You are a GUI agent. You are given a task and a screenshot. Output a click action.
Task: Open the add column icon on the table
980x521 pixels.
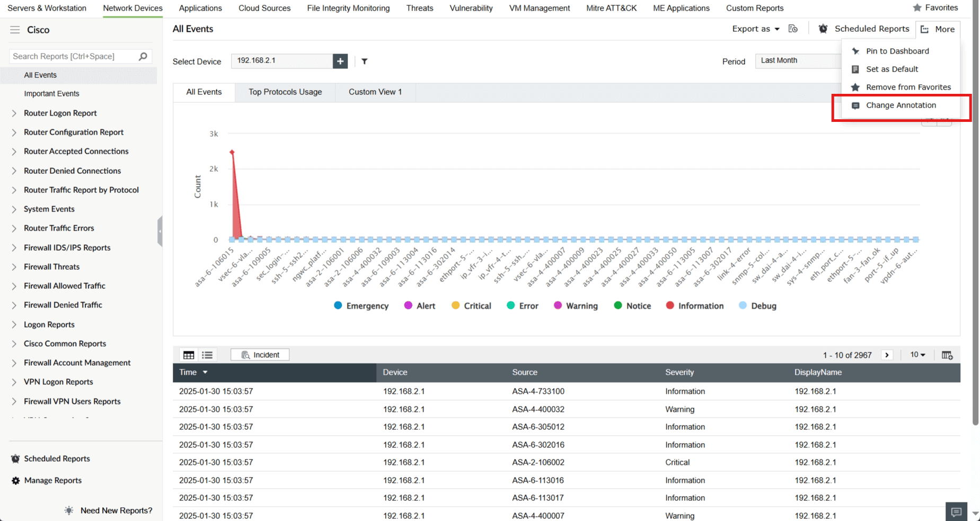point(947,355)
